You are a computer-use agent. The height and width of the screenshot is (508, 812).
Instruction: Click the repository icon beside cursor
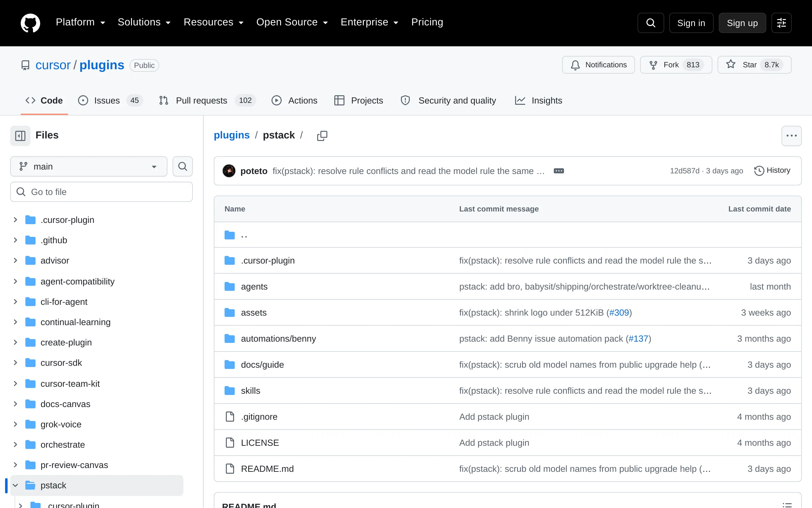[x=25, y=65]
